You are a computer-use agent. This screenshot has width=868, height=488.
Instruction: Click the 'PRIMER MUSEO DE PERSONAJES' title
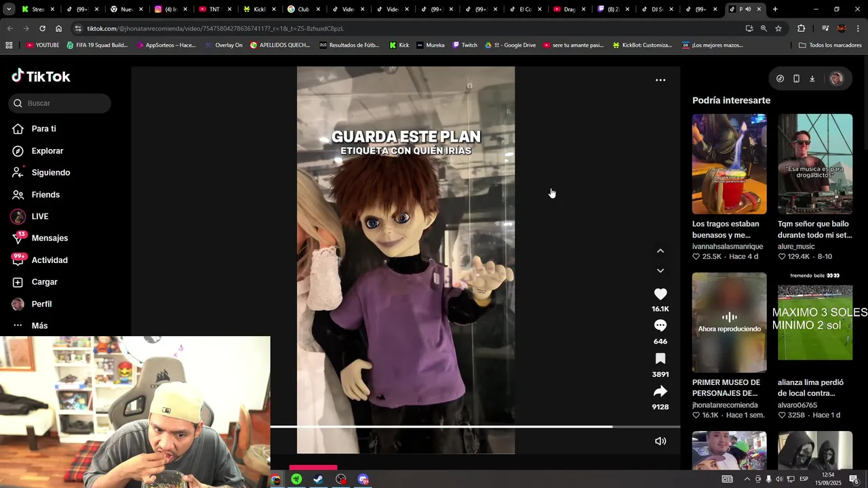(726, 388)
